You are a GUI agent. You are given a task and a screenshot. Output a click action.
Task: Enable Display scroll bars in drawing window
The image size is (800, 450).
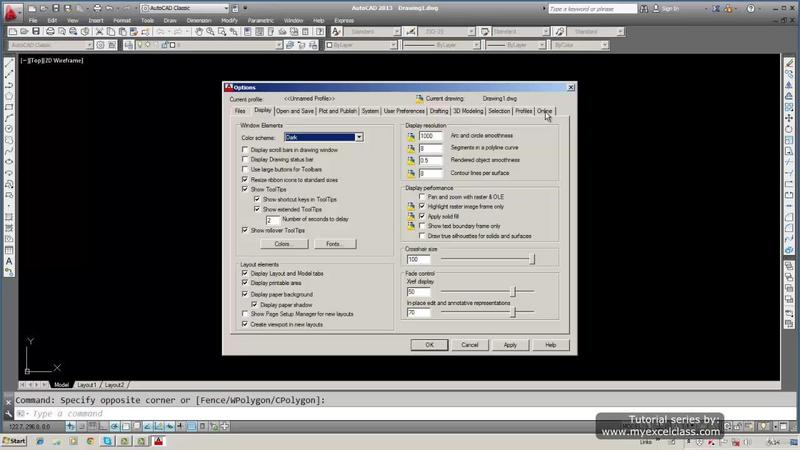pos(245,150)
